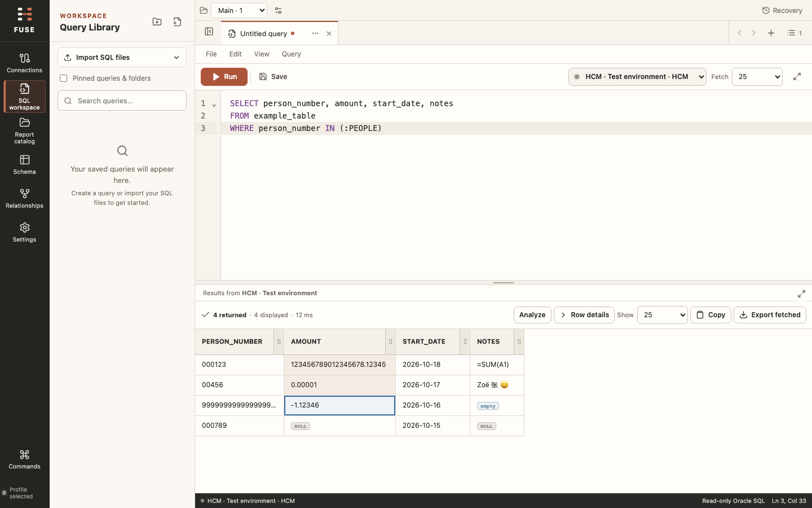Click the Analyze results button
Screen dimensions: 812x508
coord(532,315)
